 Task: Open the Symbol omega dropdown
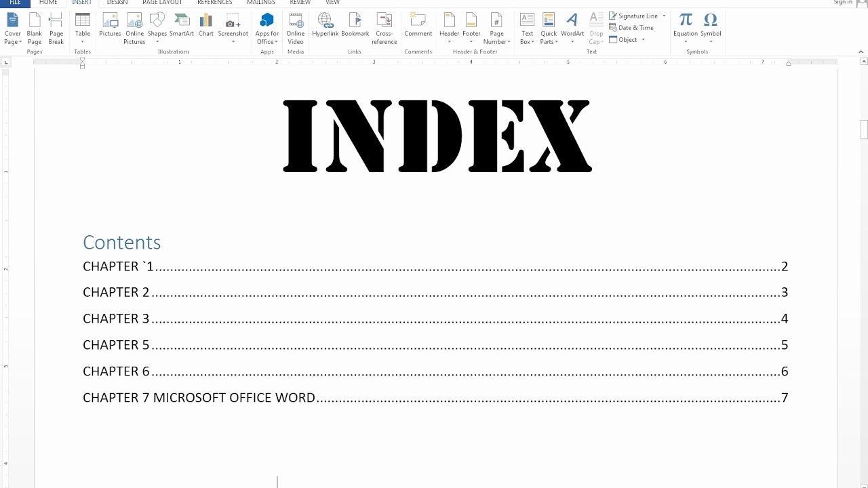(711, 28)
